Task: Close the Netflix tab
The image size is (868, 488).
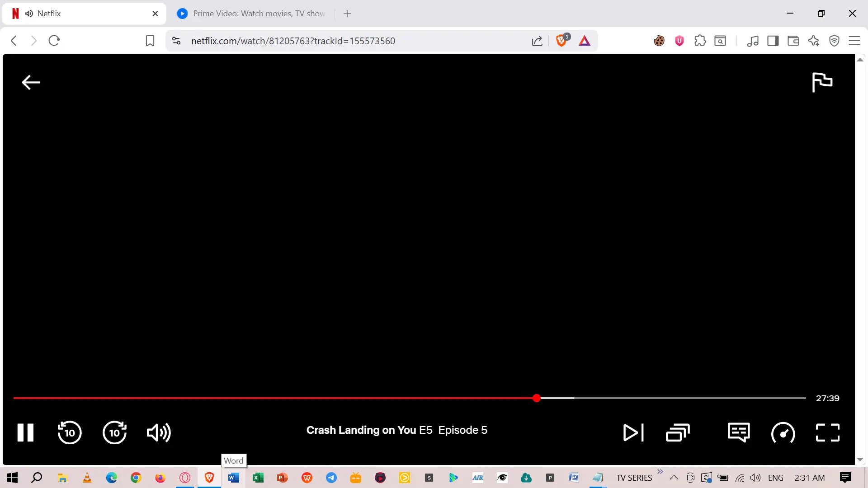Action: click(155, 14)
